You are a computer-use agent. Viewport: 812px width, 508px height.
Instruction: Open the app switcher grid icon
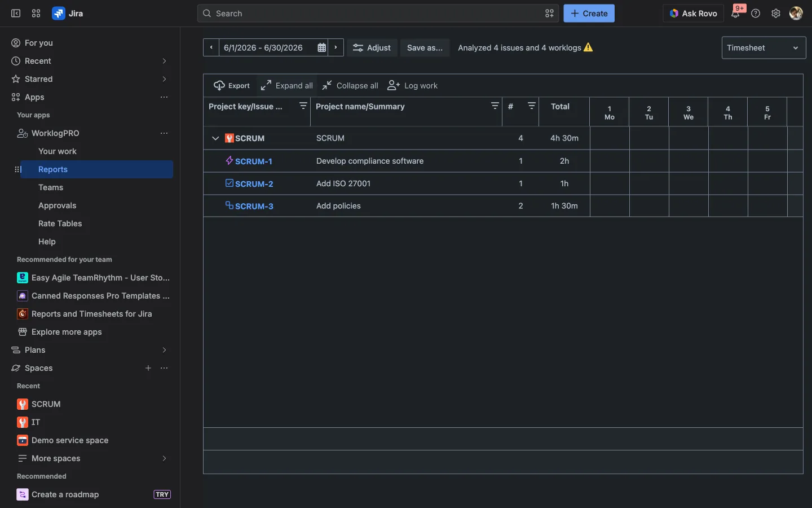(x=36, y=14)
